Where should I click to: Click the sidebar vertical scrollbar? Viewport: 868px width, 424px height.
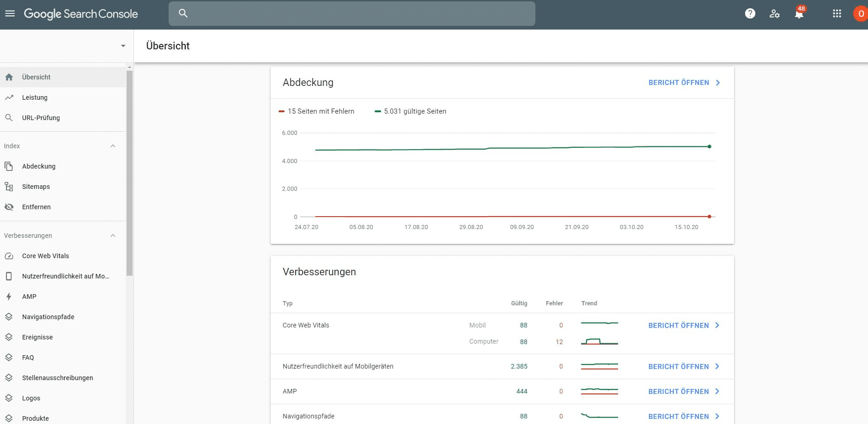tap(129, 173)
